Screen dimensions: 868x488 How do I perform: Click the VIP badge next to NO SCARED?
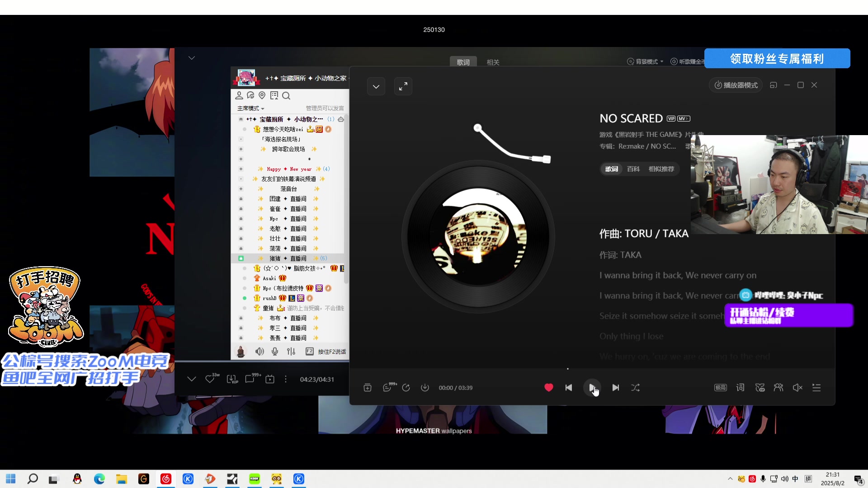(671, 119)
